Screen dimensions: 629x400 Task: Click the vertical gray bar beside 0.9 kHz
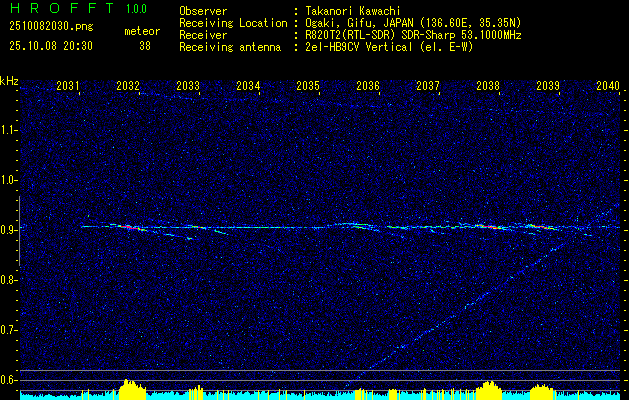tap(19, 231)
